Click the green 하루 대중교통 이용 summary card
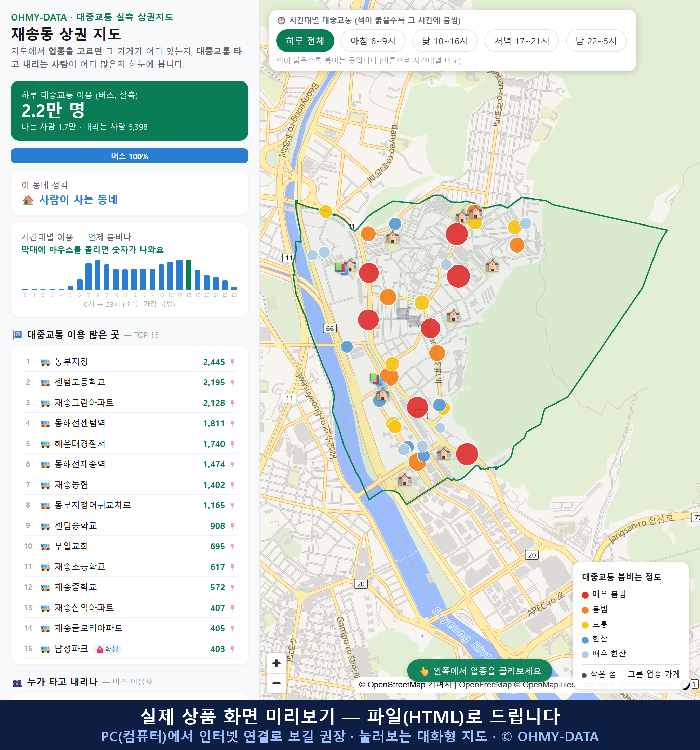Image resolution: width=700 pixels, height=750 pixels. 130,111
